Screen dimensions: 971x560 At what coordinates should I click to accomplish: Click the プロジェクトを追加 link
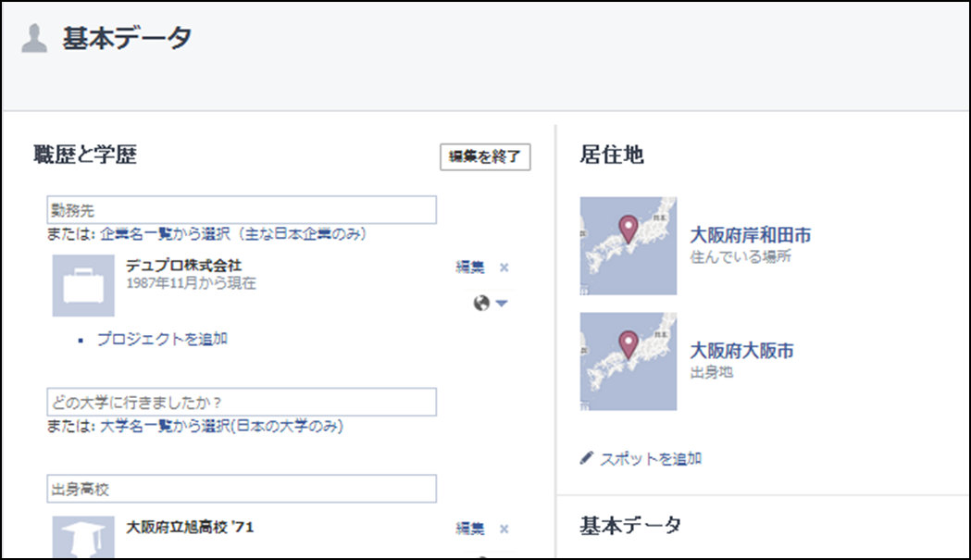pos(162,339)
